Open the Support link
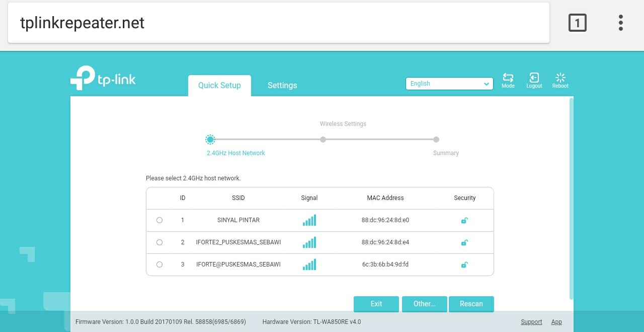This screenshot has height=332, width=644. 531,322
